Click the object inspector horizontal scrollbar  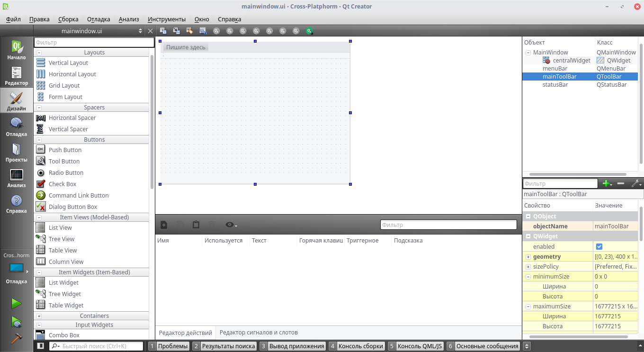(577, 174)
